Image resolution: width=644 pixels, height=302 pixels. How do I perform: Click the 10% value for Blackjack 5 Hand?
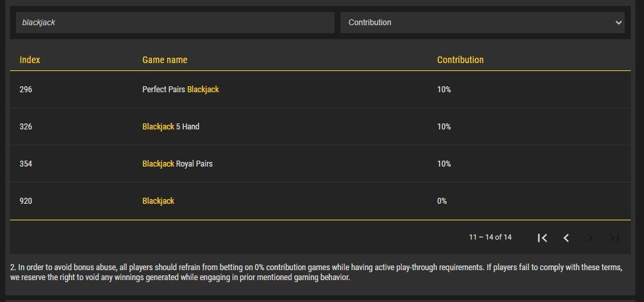click(443, 127)
